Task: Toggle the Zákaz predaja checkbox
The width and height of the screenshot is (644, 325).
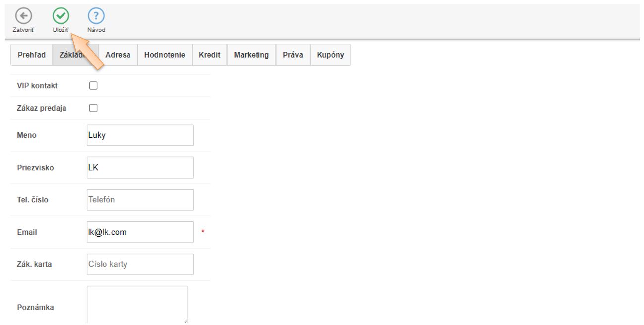Action: (93, 108)
